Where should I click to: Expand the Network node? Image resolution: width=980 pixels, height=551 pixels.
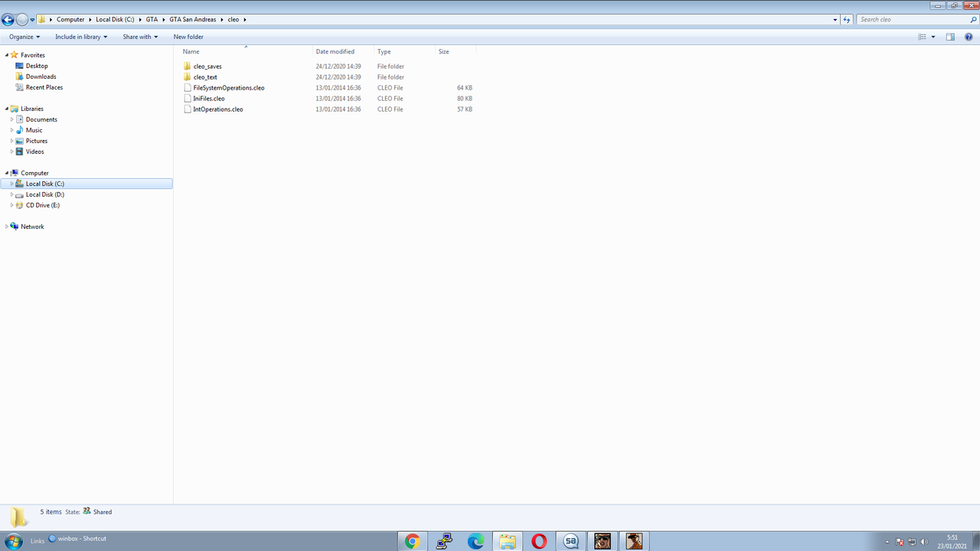click(7, 227)
